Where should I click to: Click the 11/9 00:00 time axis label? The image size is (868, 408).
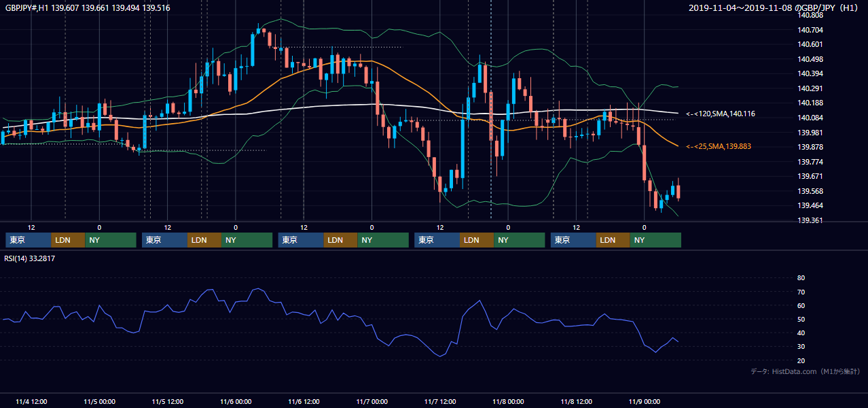[x=645, y=402]
